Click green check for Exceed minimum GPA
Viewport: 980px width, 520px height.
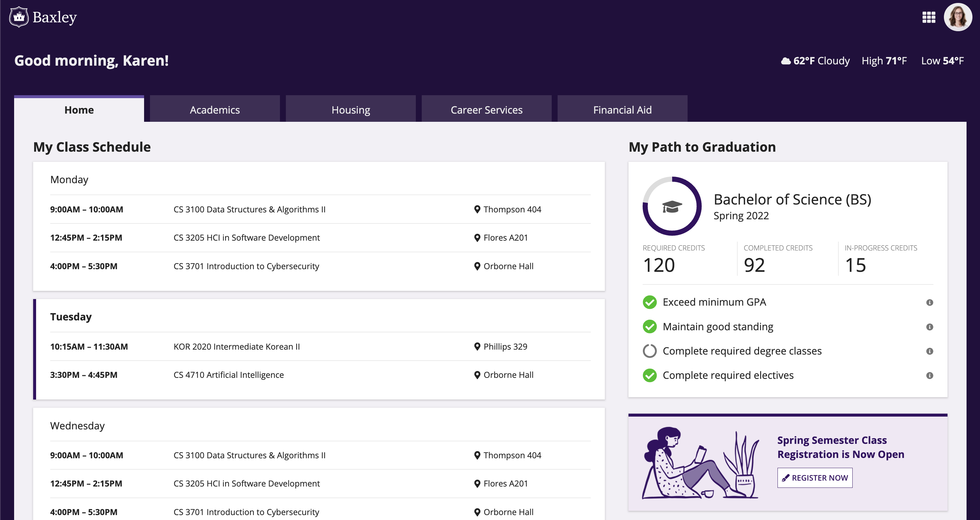tap(650, 302)
